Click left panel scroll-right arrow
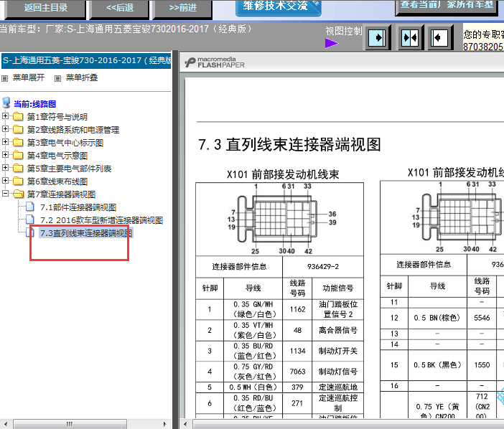This screenshot has height=429, width=504. [165, 424]
